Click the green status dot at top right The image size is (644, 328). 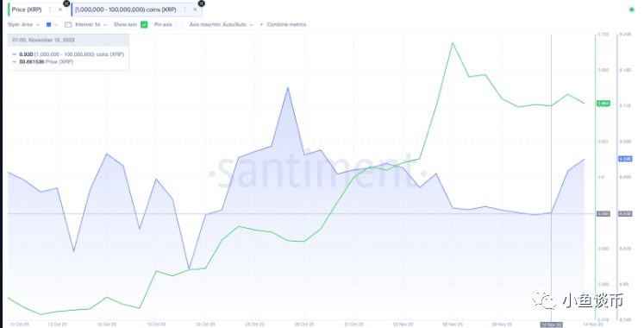pyautogui.click(x=632, y=9)
